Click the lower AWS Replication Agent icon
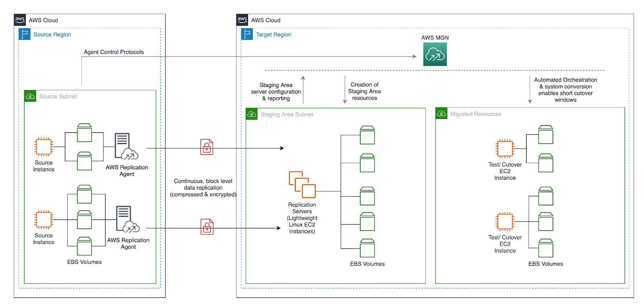 coord(128,220)
